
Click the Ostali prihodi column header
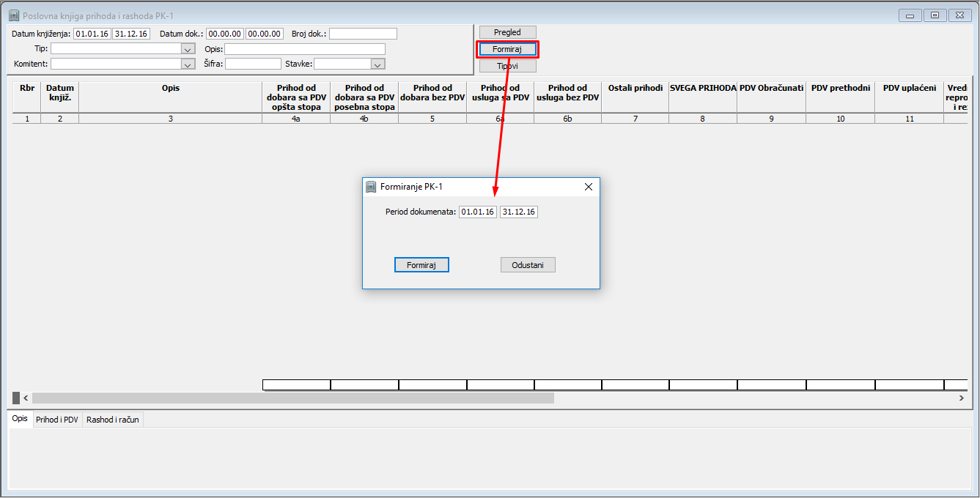point(635,97)
